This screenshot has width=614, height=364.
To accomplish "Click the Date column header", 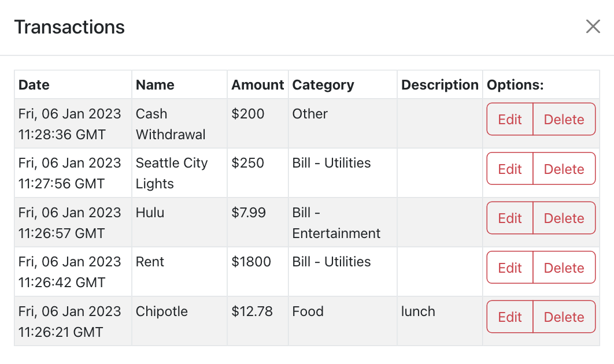I will 34,85.
